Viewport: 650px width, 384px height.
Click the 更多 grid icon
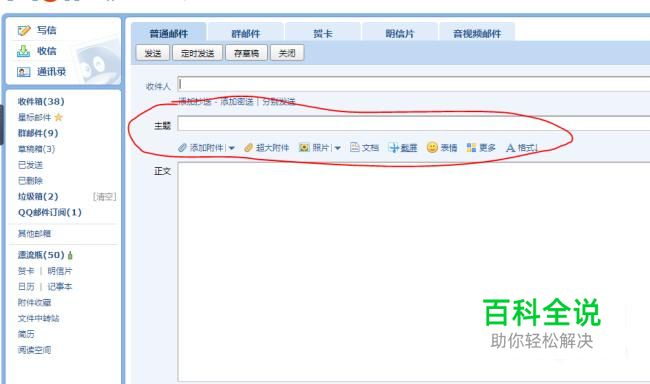[x=471, y=148]
